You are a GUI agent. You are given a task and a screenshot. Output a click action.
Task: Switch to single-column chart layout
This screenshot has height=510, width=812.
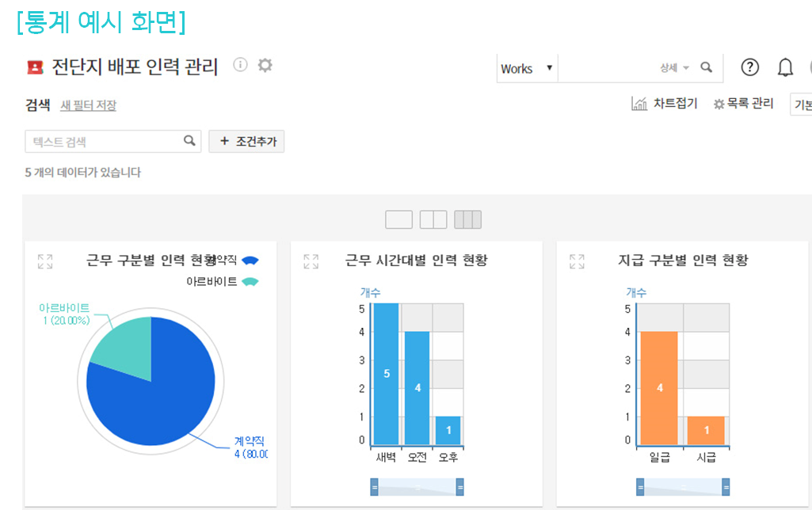point(398,219)
